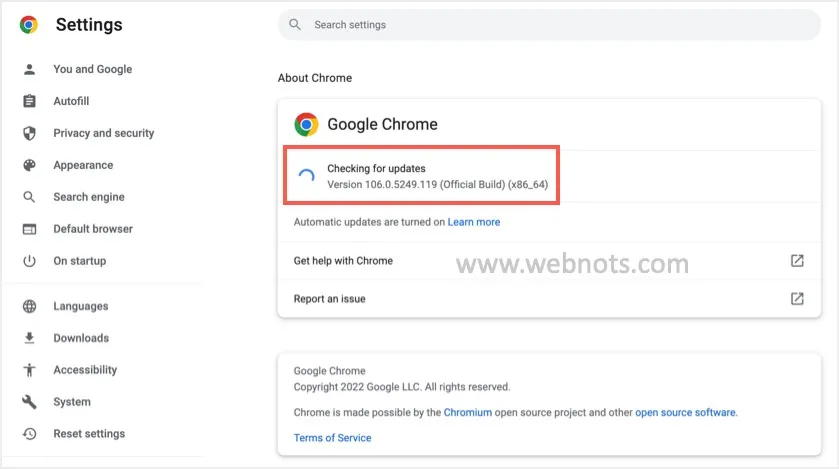Click the System wrench icon

click(29, 402)
